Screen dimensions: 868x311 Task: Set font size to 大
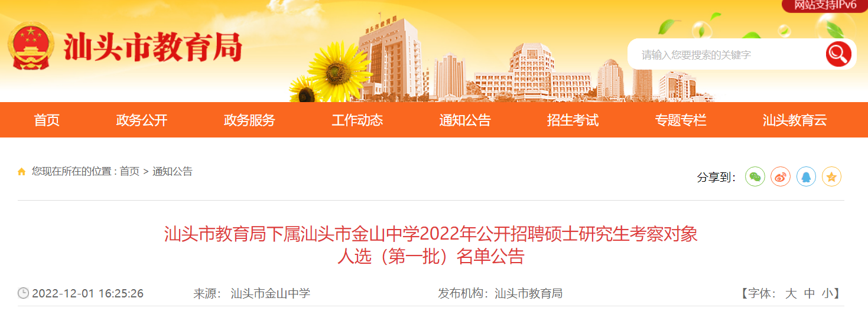(x=791, y=293)
